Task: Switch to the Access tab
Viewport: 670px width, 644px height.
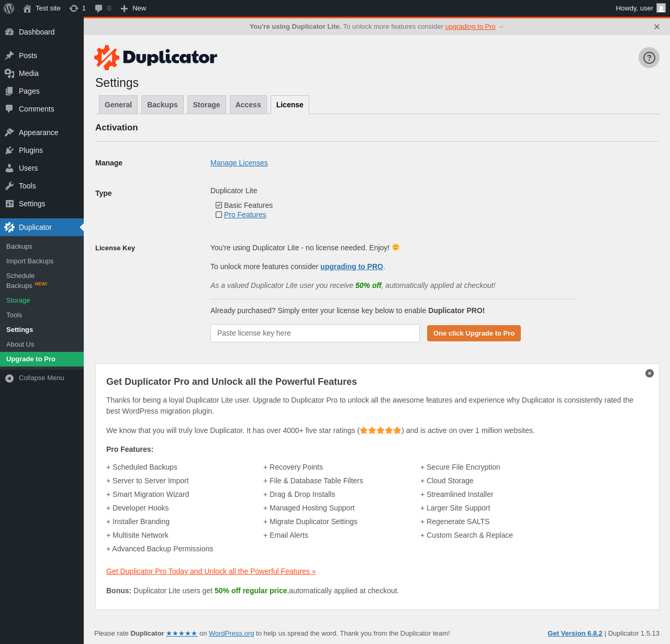Action: pyautogui.click(x=248, y=105)
